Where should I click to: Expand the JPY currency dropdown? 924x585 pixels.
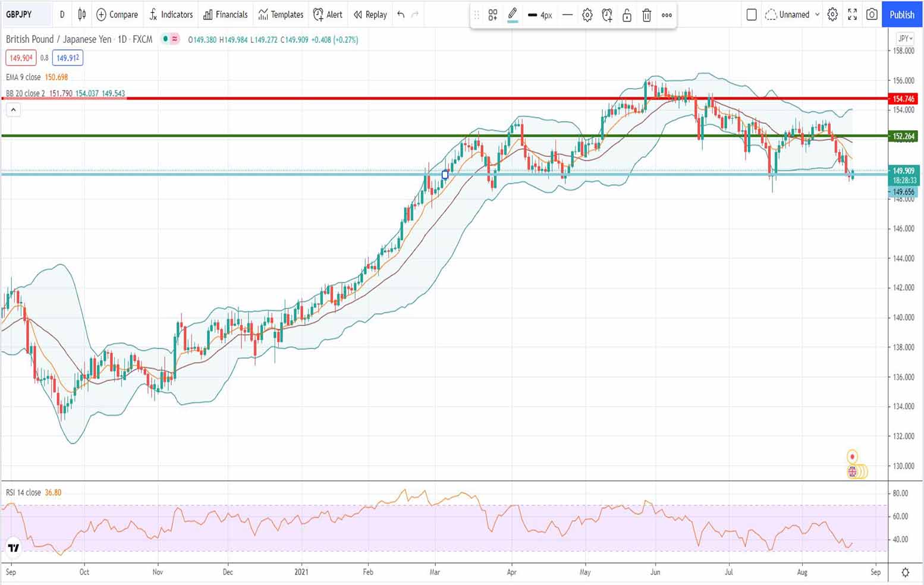[904, 39]
